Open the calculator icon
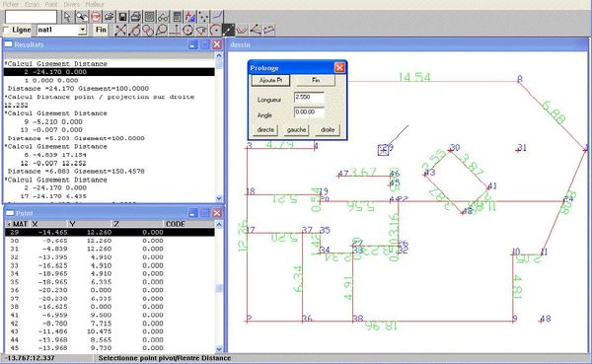 [177, 17]
